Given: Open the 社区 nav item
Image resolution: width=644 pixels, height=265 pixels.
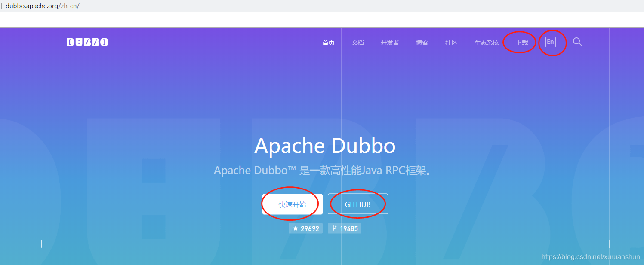Looking at the screenshot, I should [451, 43].
